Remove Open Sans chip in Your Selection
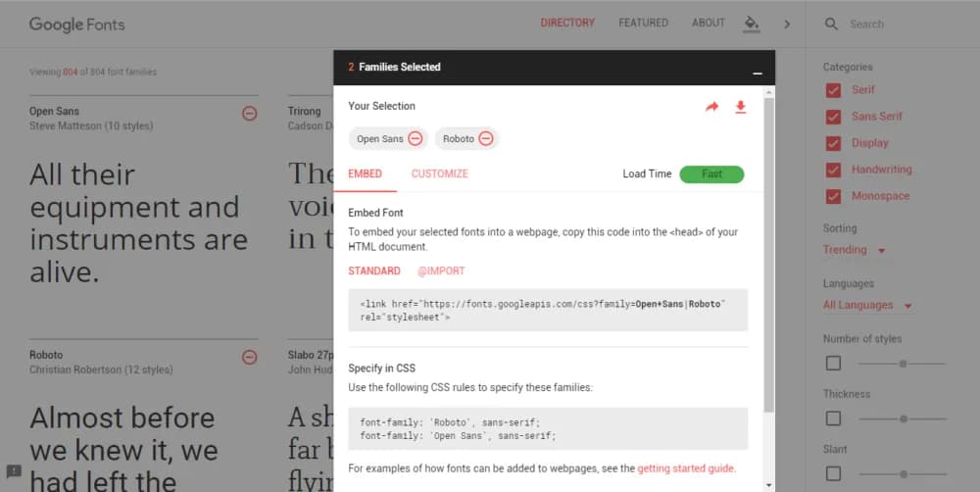 415,139
